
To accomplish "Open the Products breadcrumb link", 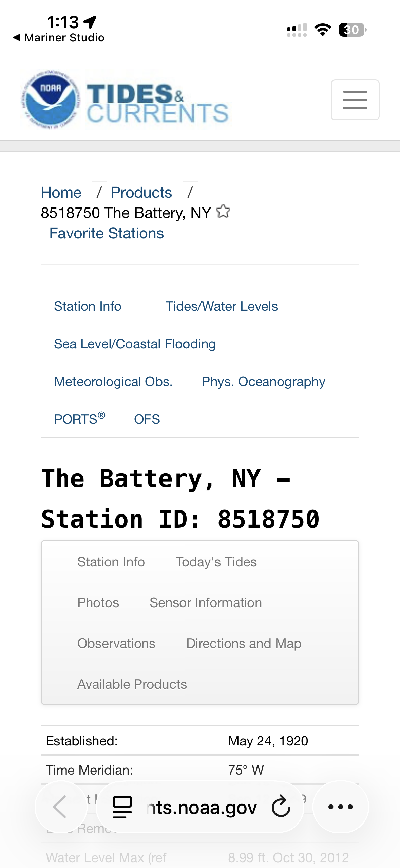I will pos(141,193).
